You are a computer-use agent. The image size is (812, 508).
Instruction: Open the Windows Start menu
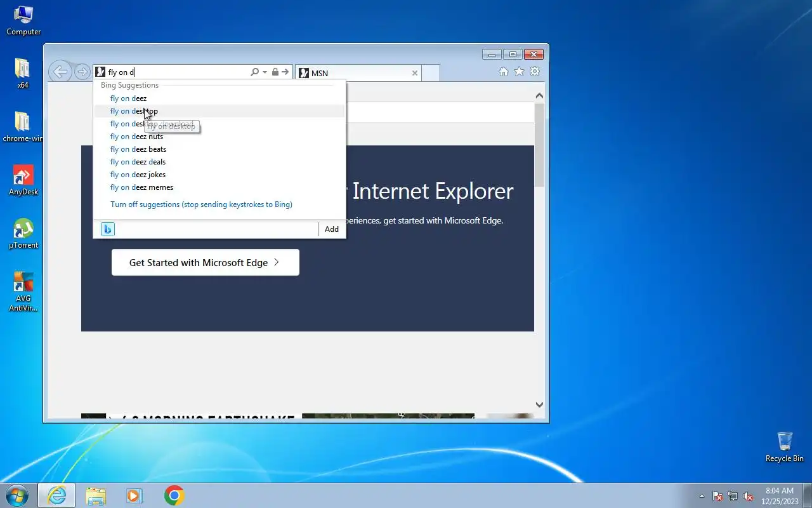[16, 495]
